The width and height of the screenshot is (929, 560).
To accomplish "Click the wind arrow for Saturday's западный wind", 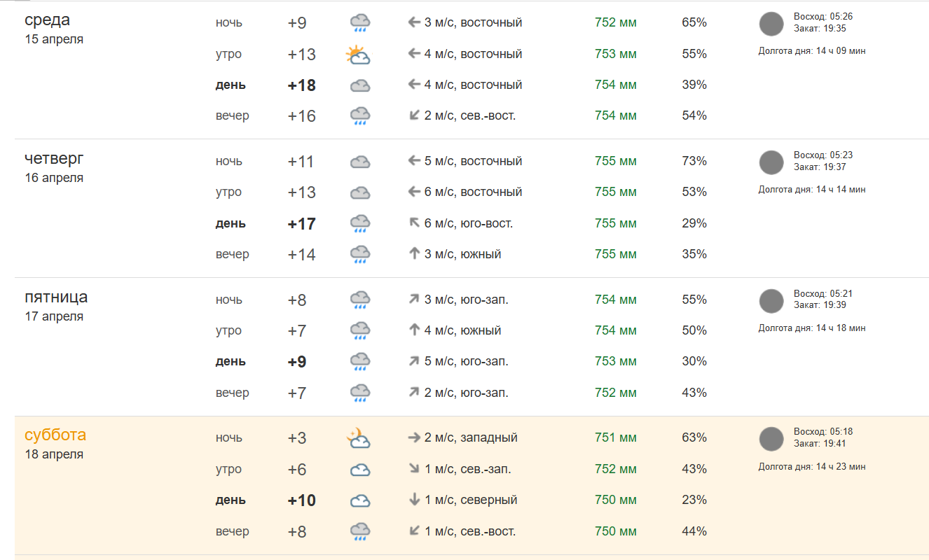I will pyautogui.click(x=414, y=437).
